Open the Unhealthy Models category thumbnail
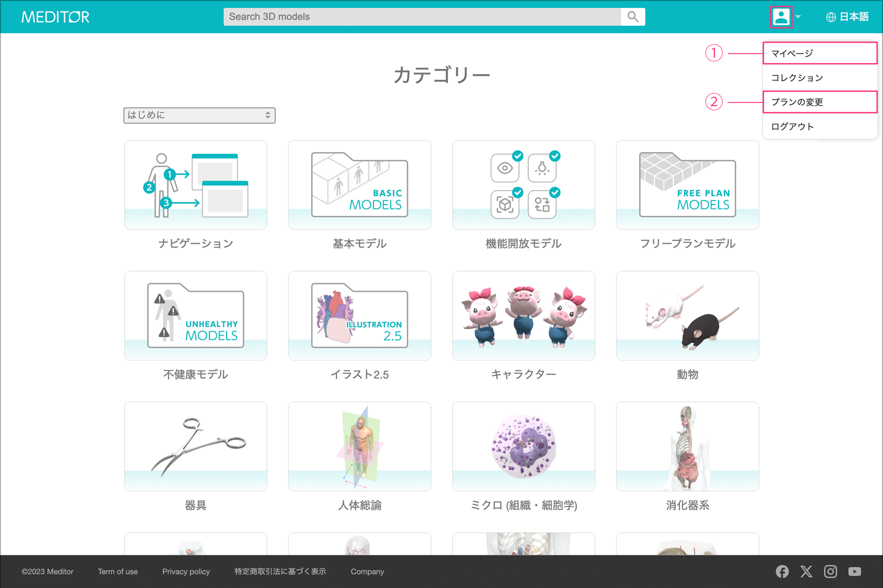883x588 pixels. (x=196, y=316)
